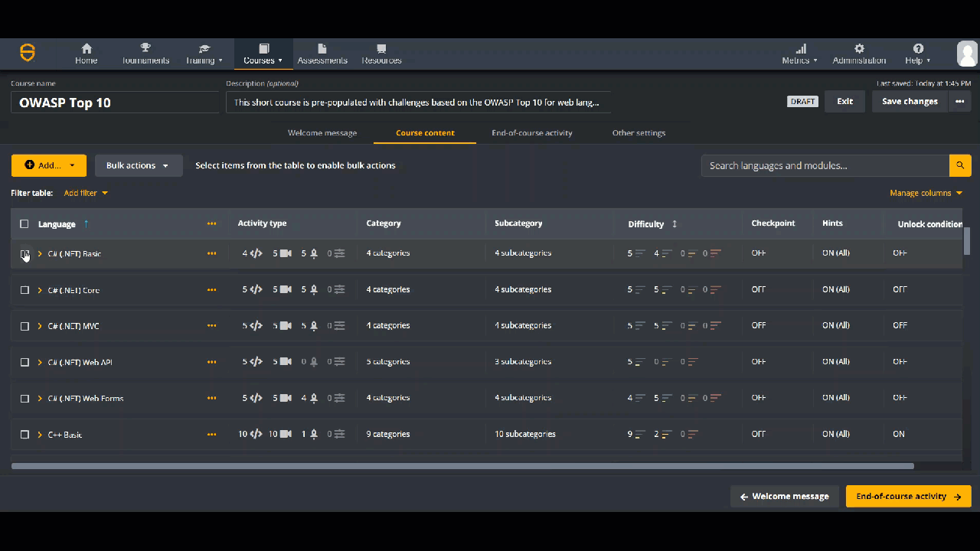Open the Bulk actions dropdown
The width and height of the screenshot is (980, 551).
[139, 165]
